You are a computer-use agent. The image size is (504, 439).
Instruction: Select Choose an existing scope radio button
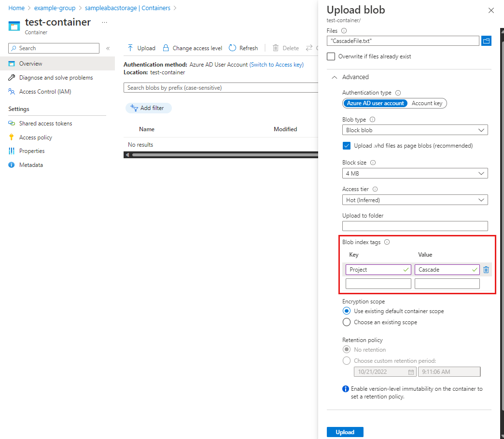tap(346, 322)
